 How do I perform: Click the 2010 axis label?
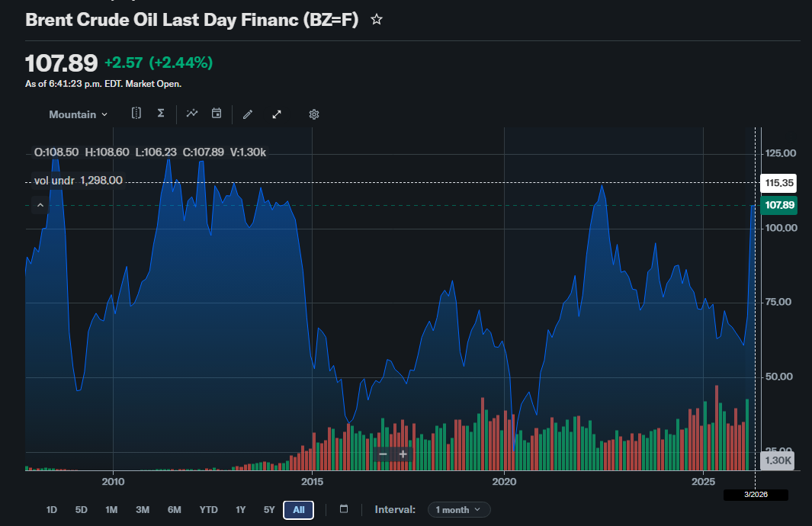[x=113, y=482]
